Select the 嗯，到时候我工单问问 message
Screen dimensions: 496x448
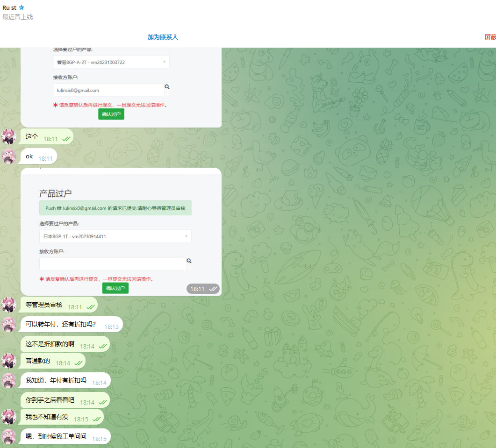[65, 437]
